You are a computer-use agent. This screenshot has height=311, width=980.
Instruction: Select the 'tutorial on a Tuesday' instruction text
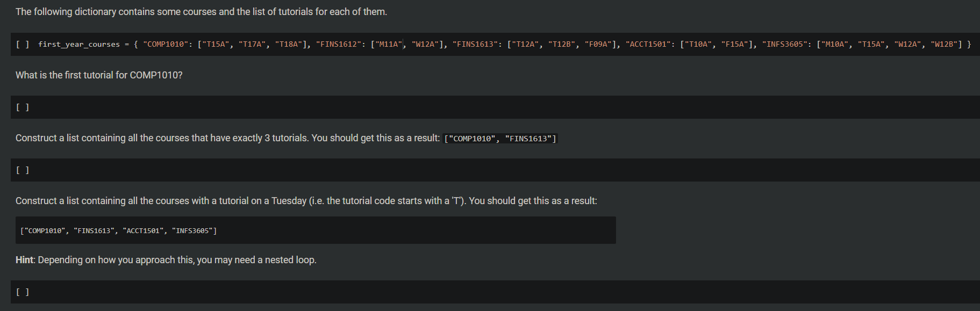click(306, 201)
